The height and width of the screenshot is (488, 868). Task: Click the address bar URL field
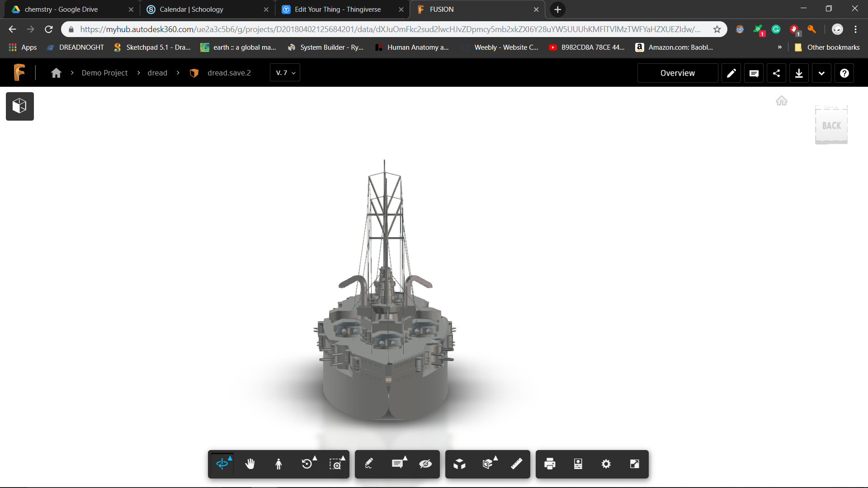pyautogui.click(x=390, y=29)
